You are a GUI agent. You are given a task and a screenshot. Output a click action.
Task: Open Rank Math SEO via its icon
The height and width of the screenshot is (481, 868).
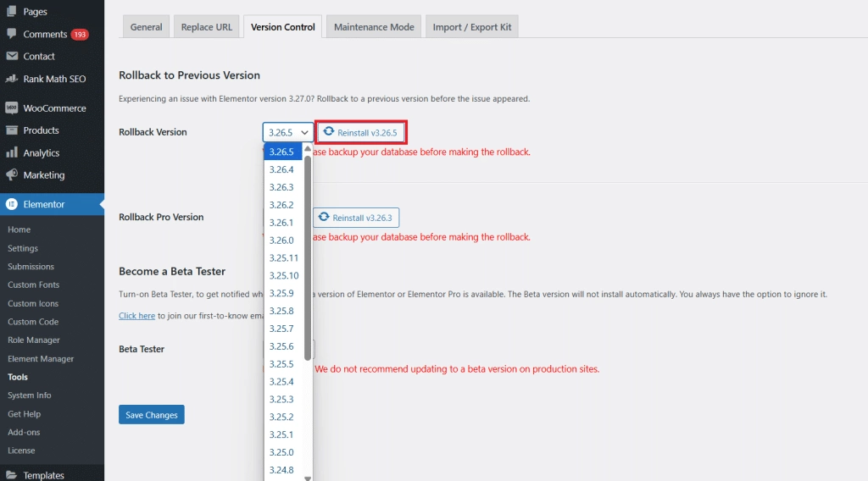[x=11, y=79]
